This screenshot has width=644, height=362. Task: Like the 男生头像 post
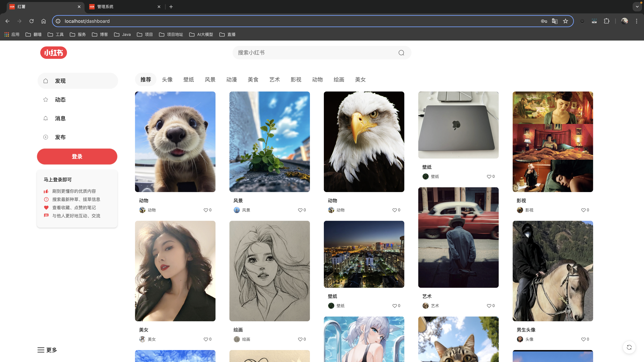click(583, 339)
